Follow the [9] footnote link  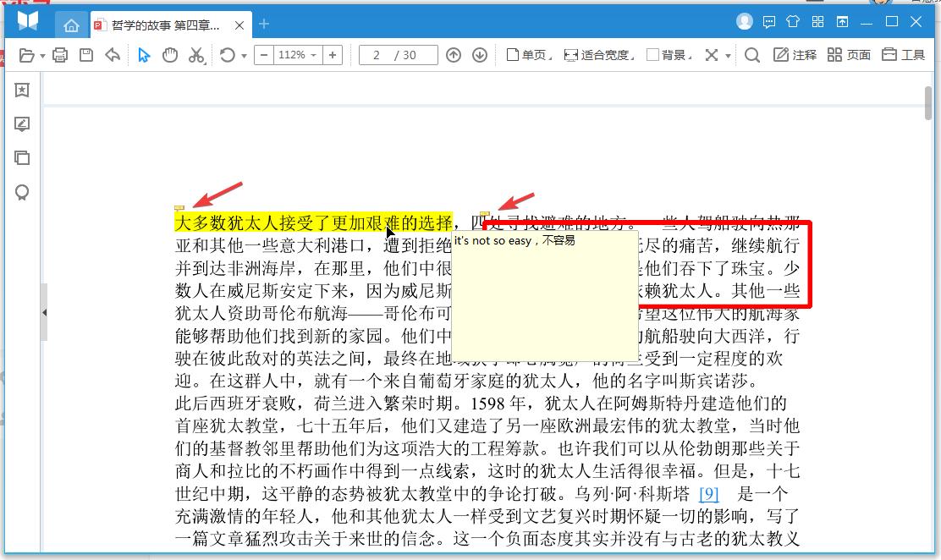point(708,494)
